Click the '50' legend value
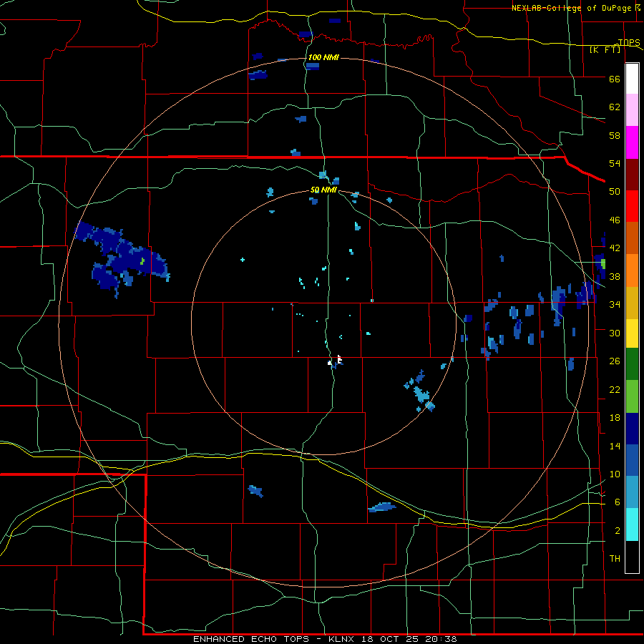 pyautogui.click(x=615, y=192)
